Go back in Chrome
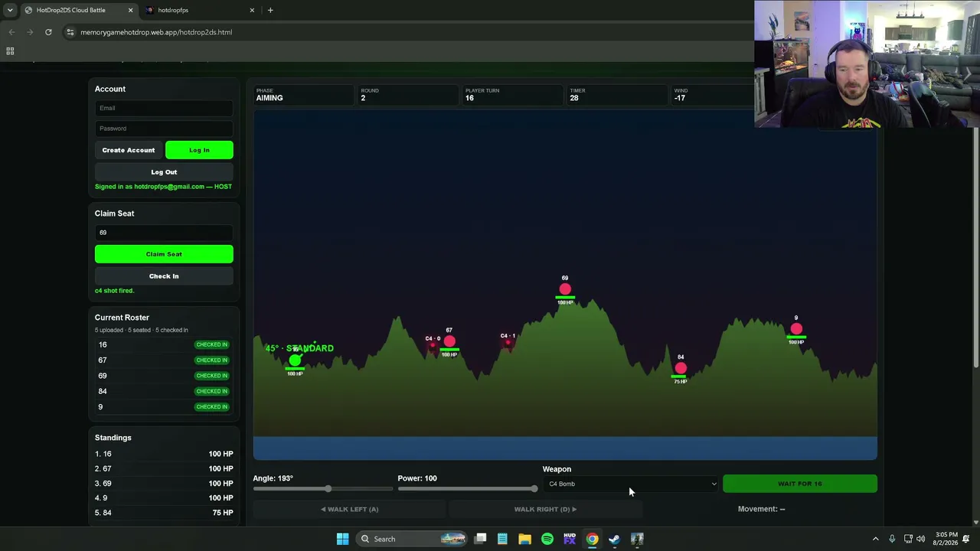Screen dimensions: 980x551 coord(11,32)
